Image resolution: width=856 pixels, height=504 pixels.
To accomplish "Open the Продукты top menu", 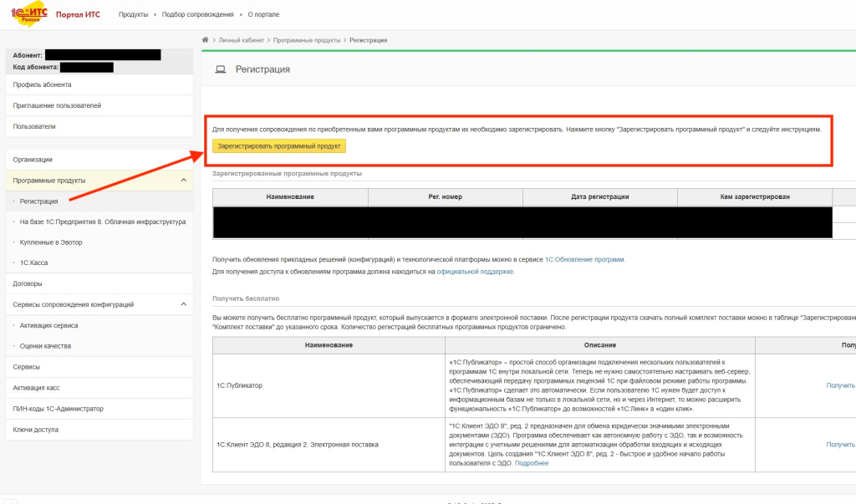I will (x=133, y=15).
